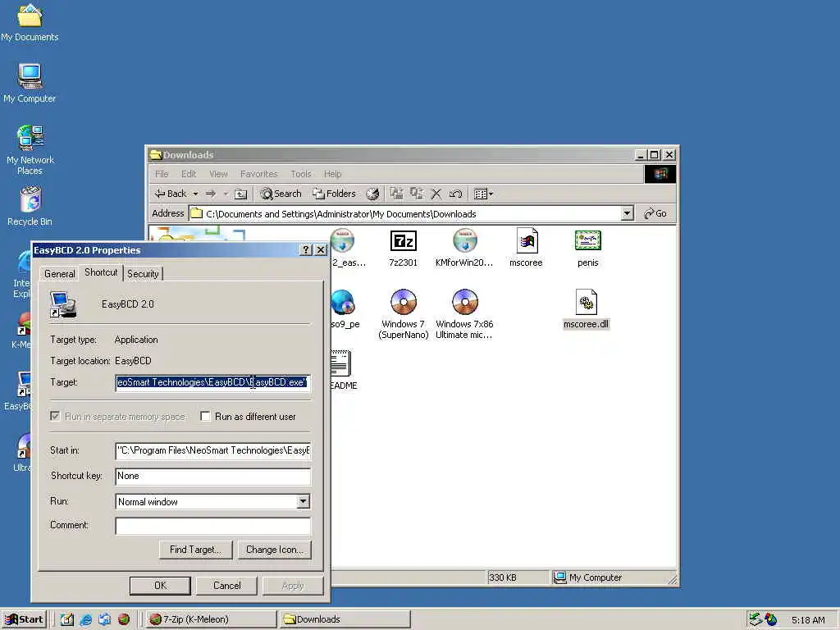Select My Computer desktop icon
Image resolution: width=840 pixels, height=630 pixels.
click(x=30, y=84)
